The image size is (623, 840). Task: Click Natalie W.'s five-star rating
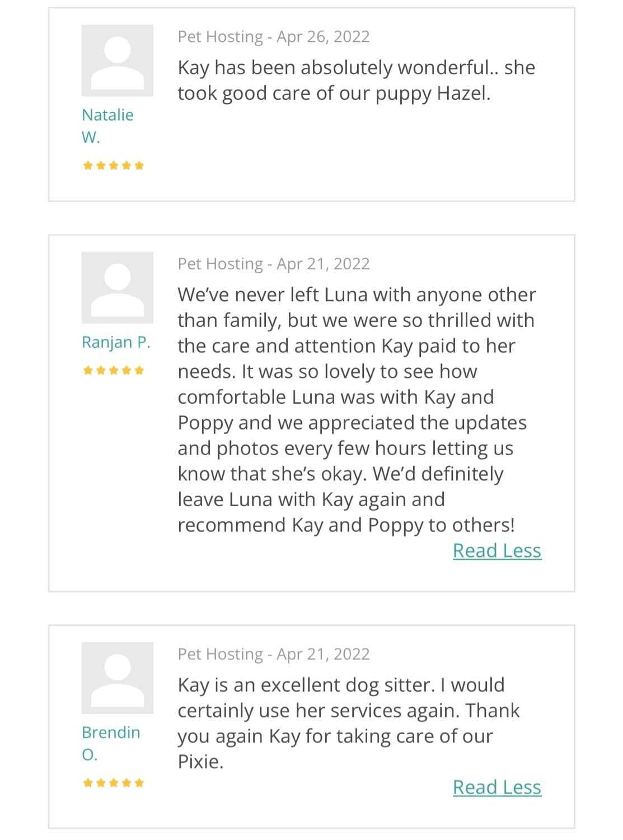point(114,165)
